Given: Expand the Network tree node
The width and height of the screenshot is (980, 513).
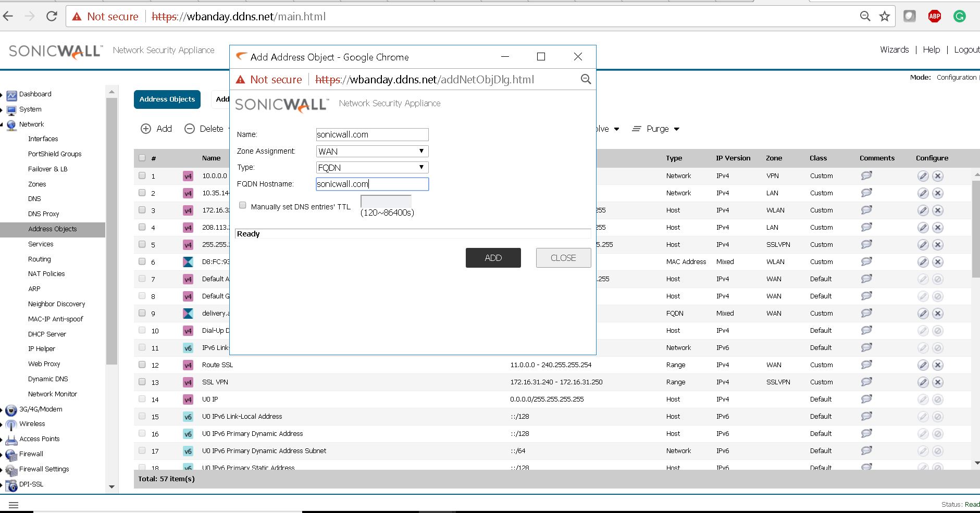Looking at the screenshot, I should 2,124.
